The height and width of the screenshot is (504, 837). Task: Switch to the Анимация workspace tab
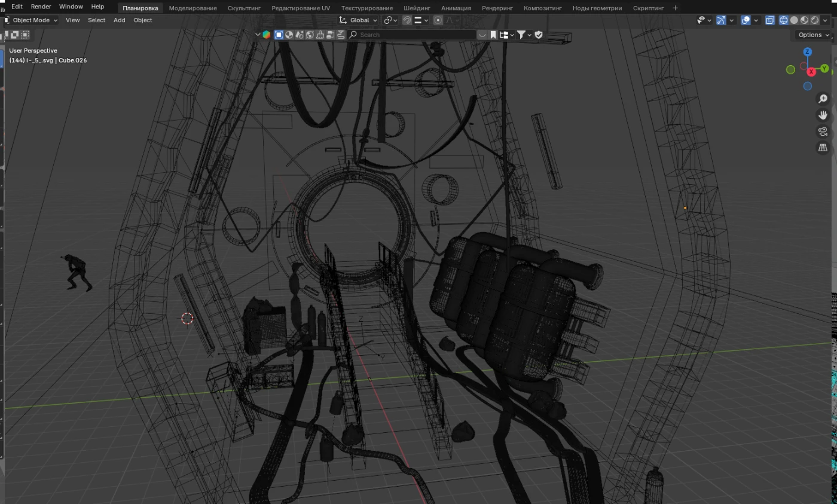pos(456,8)
